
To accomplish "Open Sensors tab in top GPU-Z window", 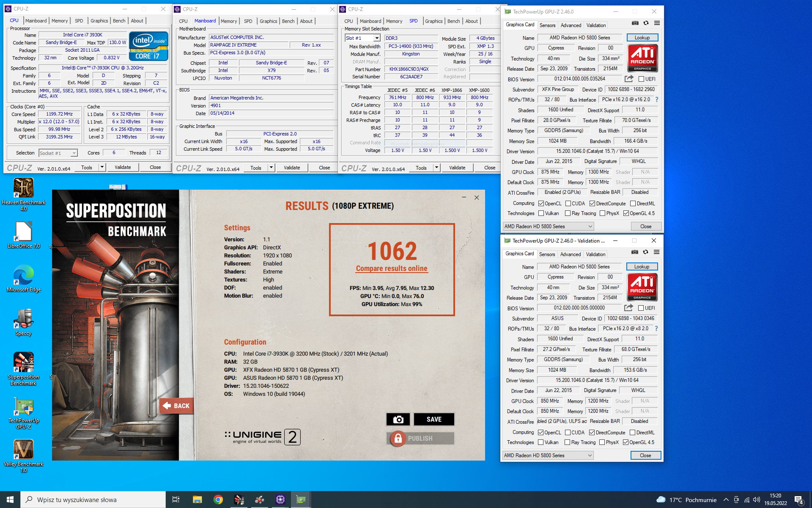I will (x=547, y=25).
